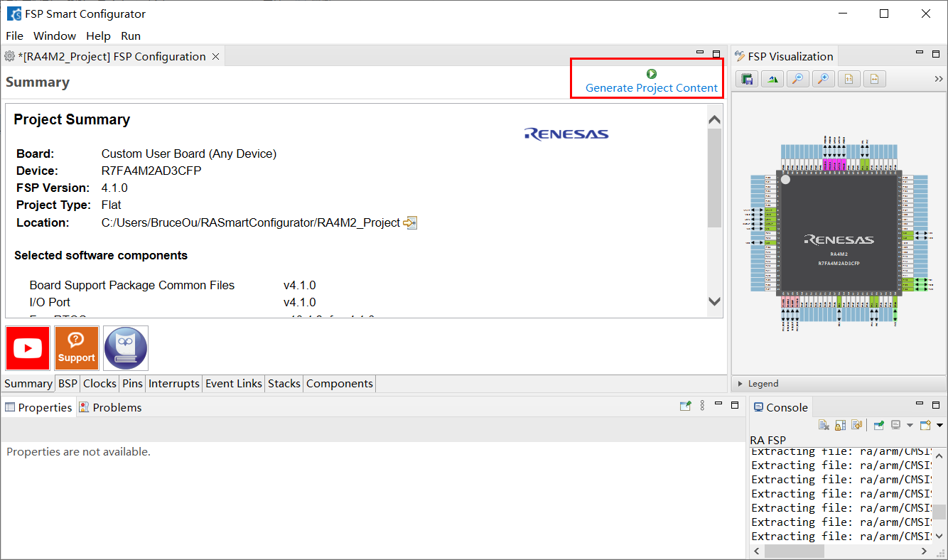Open project location folder icon

pyautogui.click(x=410, y=223)
